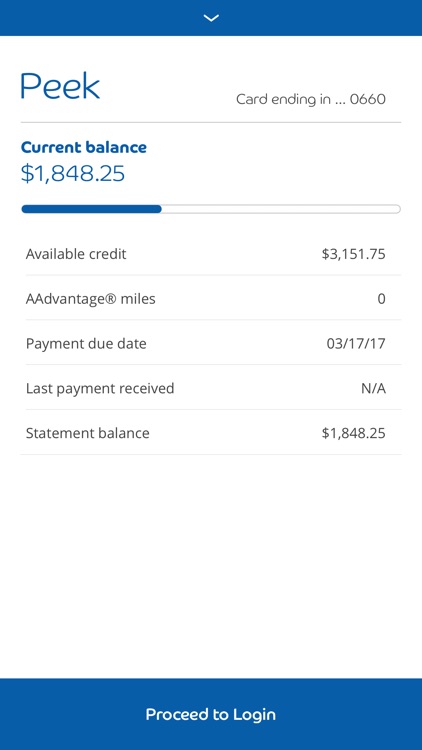Select the Available credit row label
Viewport: 422px width, 750px height.
coord(76,254)
